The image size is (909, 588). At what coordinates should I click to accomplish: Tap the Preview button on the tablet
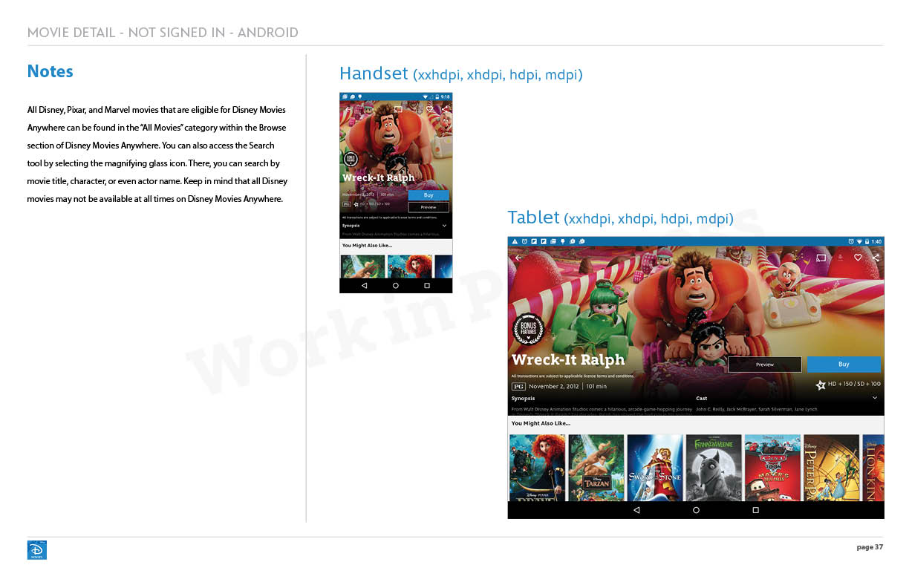pos(765,365)
